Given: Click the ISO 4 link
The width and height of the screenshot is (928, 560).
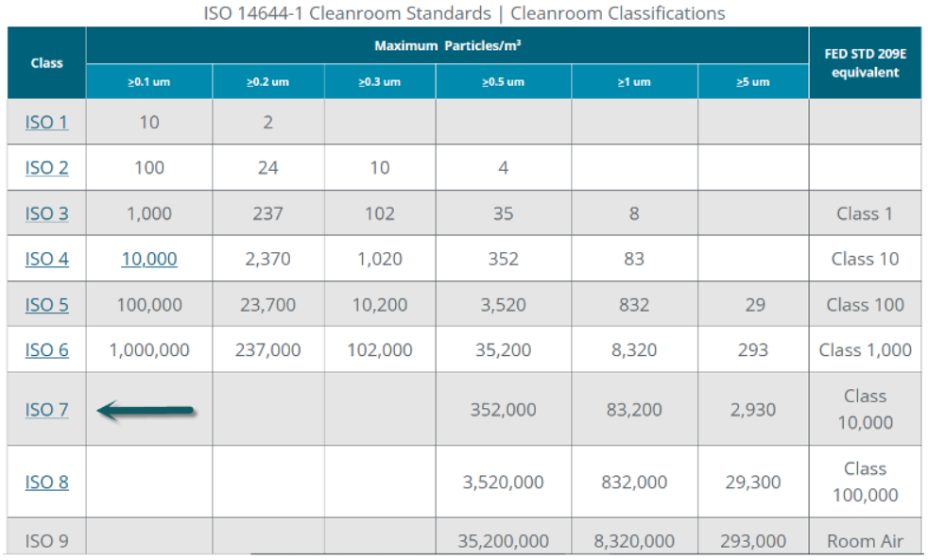Looking at the screenshot, I should pyautogui.click(x=46, y=259).
